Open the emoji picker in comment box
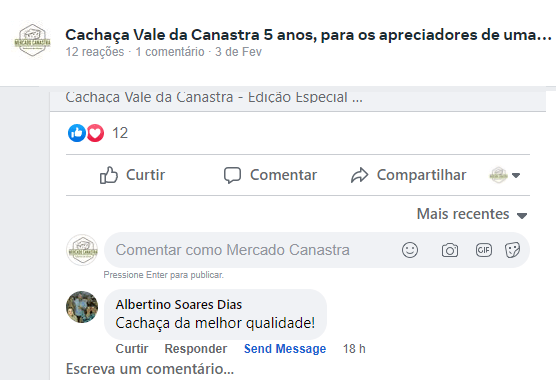556x380 pixels. (x=410, y=250)
